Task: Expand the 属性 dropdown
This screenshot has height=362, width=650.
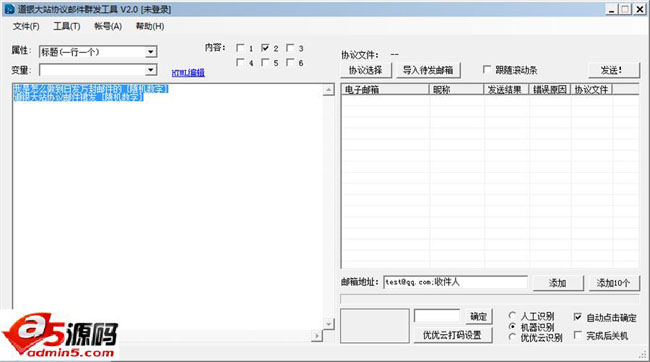Action: [x=151, y=52]
